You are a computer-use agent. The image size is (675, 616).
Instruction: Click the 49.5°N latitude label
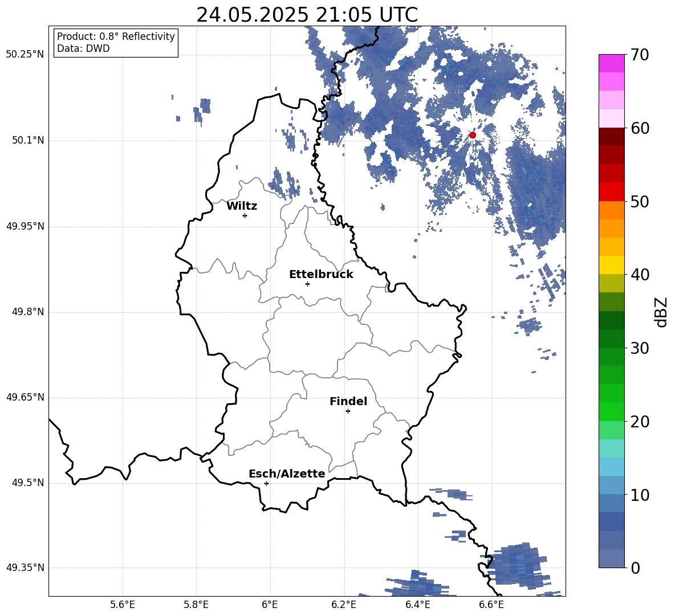[29, 483]
